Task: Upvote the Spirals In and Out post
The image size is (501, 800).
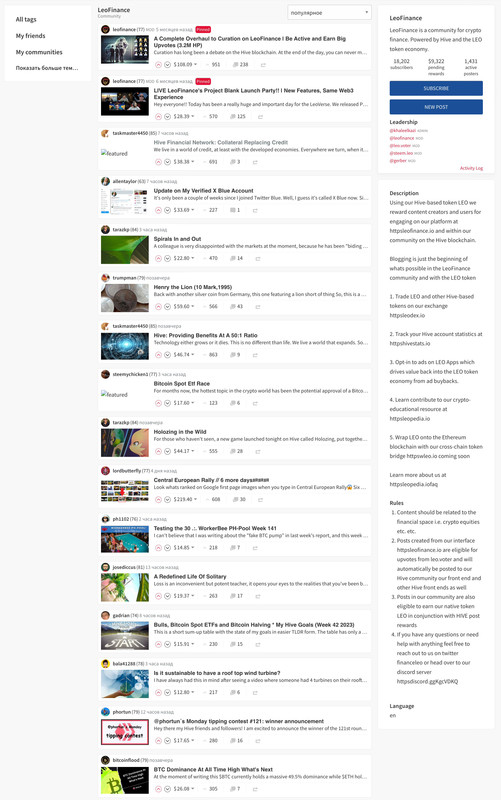Action: (x=158, y=258)
